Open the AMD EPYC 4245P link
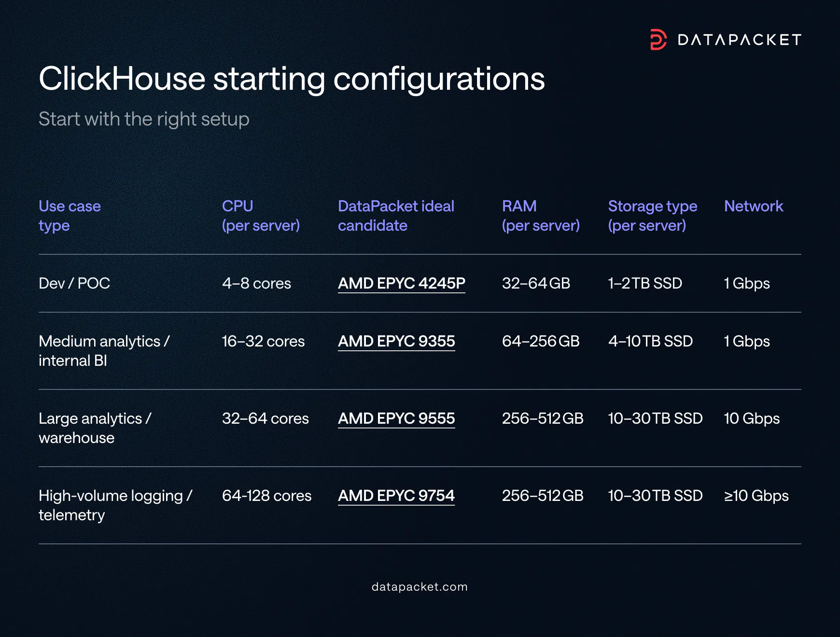840x637 pixels. coord(401,284)
